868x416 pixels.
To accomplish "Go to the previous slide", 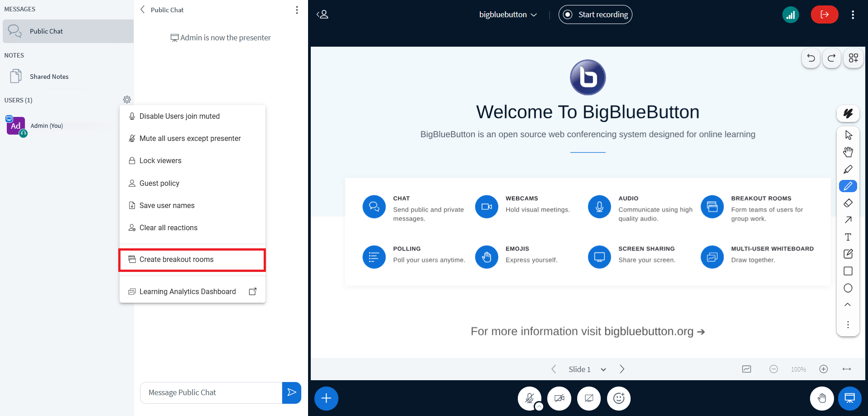I will 554,369.
